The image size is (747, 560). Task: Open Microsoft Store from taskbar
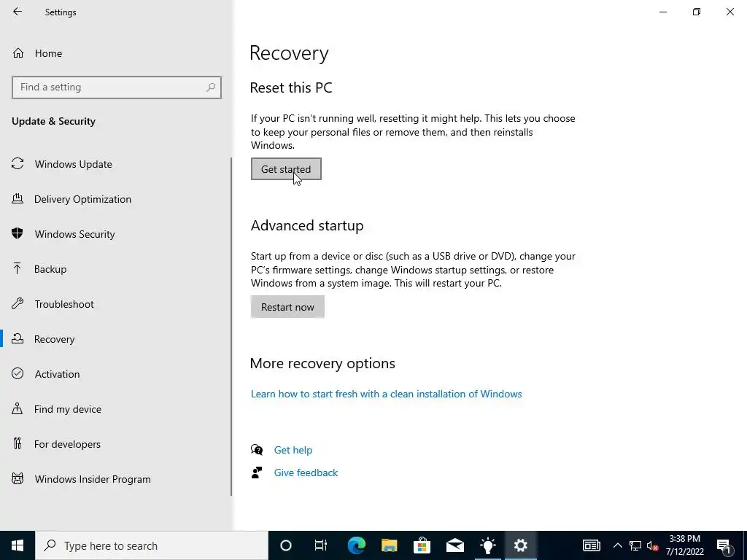tap(422, 545)
